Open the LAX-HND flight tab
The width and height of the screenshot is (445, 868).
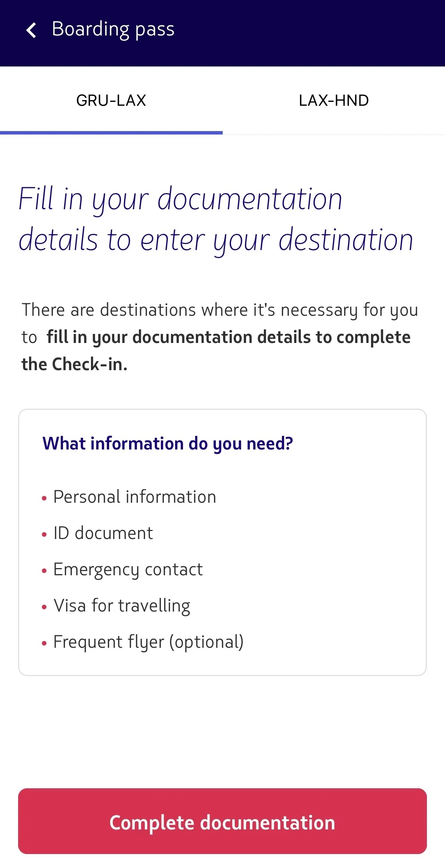(x=334, y=100)
